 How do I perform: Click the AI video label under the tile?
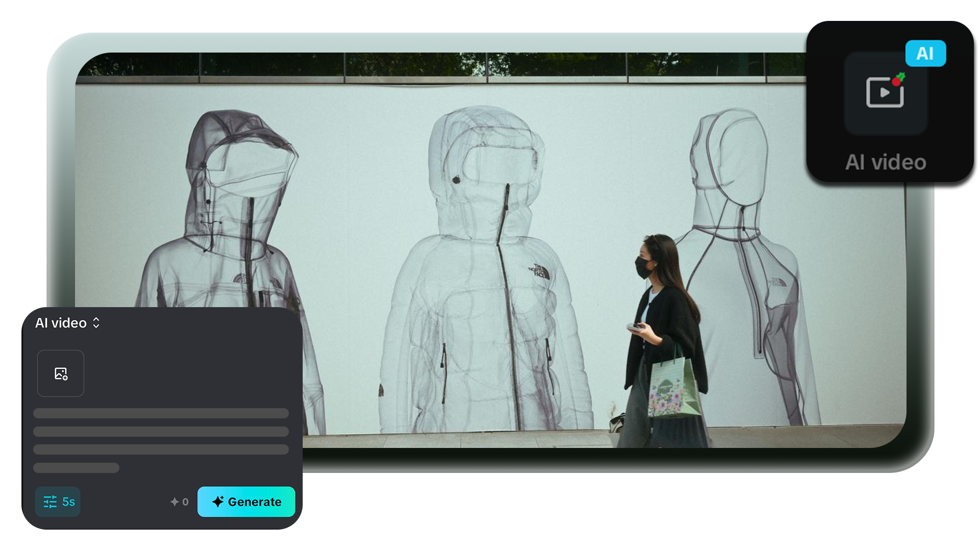pyautogui.click(x=886, y=163)
